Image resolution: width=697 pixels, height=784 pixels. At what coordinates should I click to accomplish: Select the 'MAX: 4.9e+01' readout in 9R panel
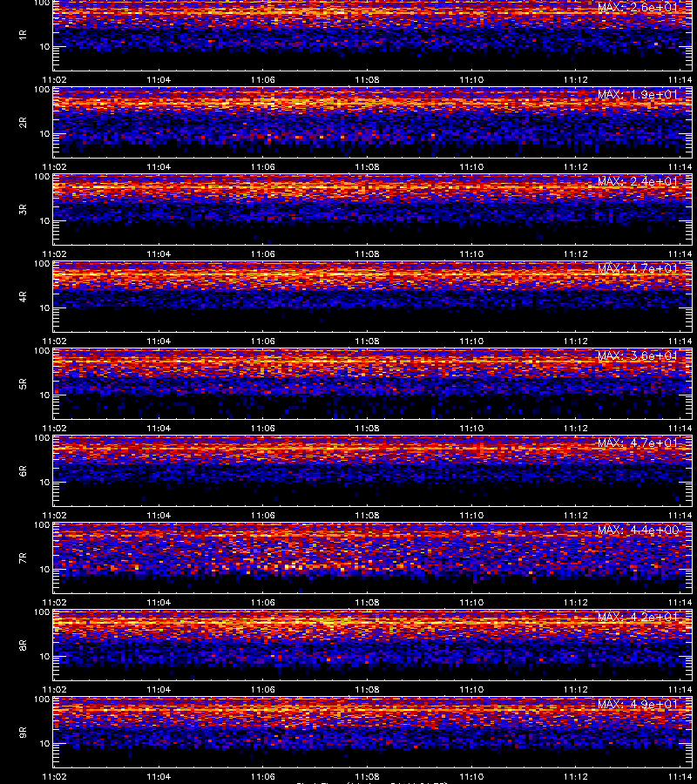pos(638,705)
